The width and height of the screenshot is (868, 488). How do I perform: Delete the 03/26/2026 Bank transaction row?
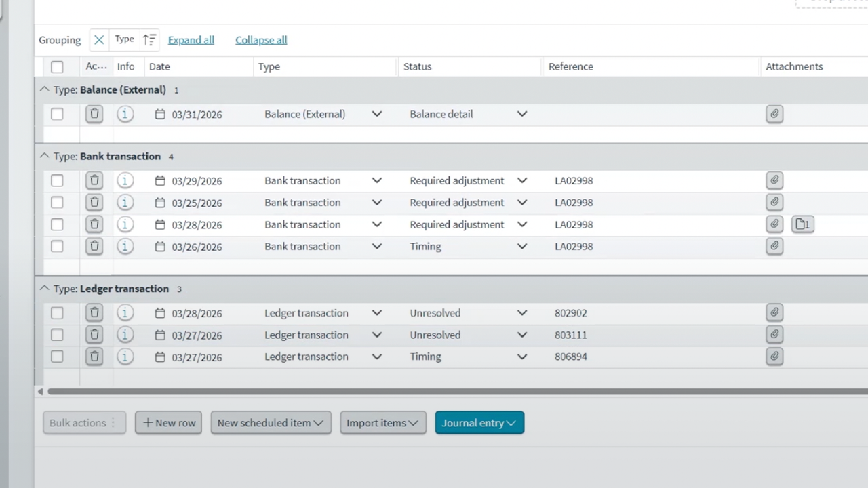[94, 246]
